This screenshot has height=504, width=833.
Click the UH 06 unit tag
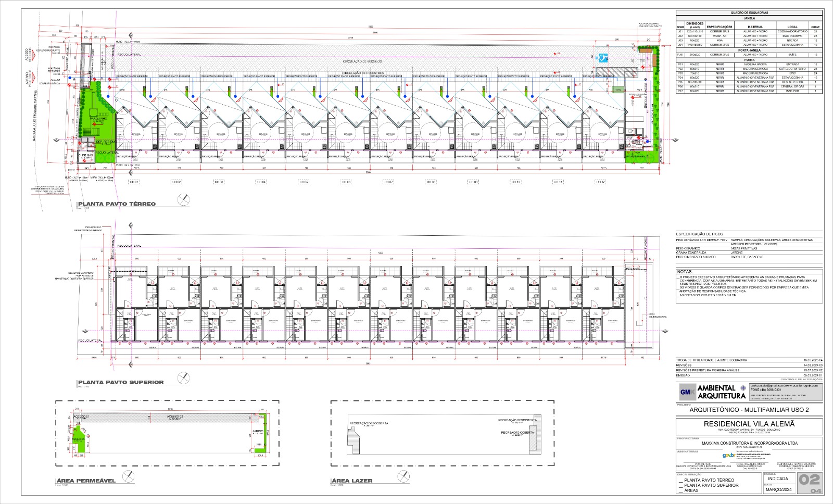(x=346, y=182)
